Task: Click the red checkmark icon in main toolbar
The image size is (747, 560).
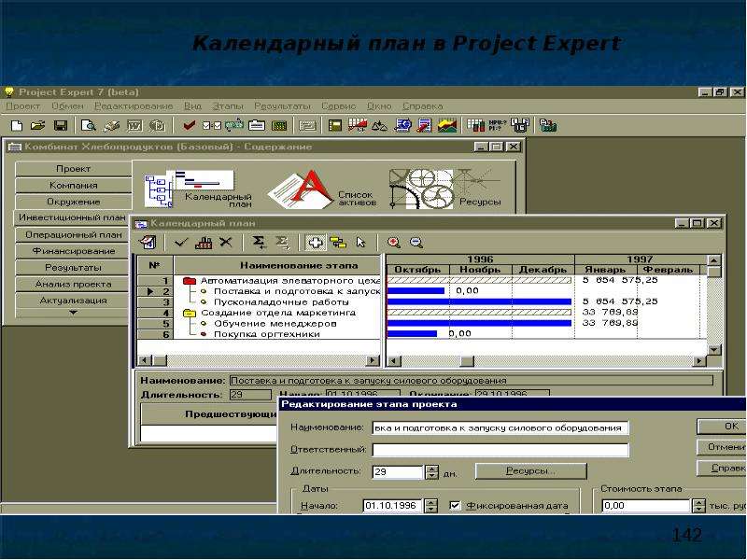Action: pyautogui.click(x=190, y=126)
